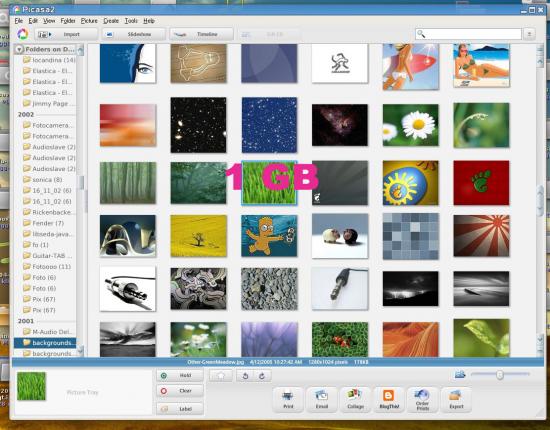Click folder icon beside Fotoooo (11)
The width and height of the screenshot is (550, 430).
(27, 266)
